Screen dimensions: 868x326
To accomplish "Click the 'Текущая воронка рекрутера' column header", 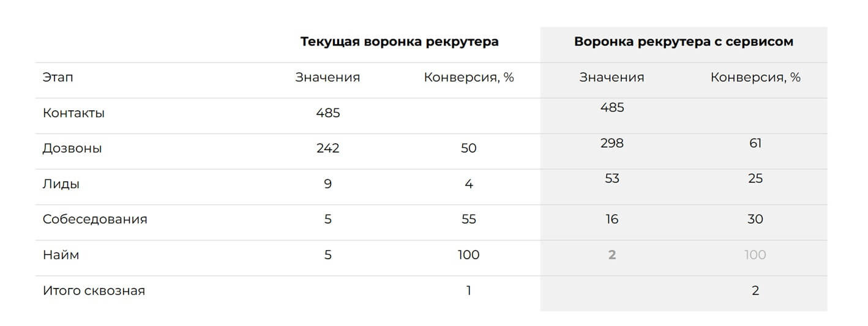I will tap(399, 42).
